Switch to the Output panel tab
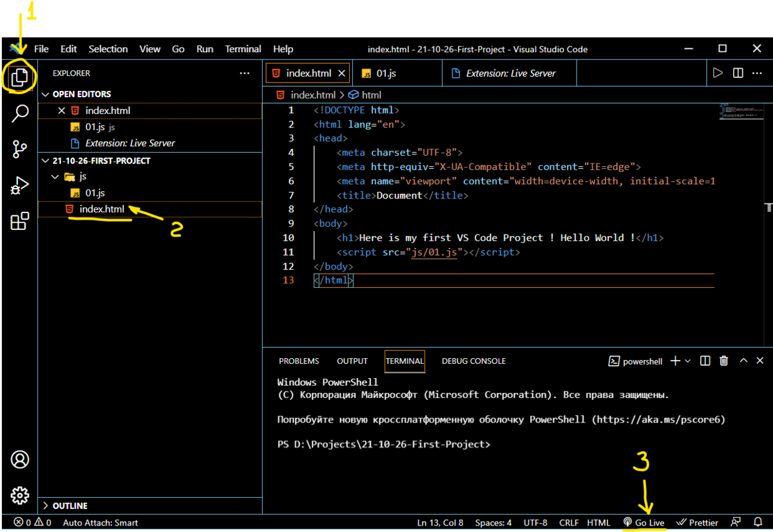773x532 pixels. coord(352,361)
